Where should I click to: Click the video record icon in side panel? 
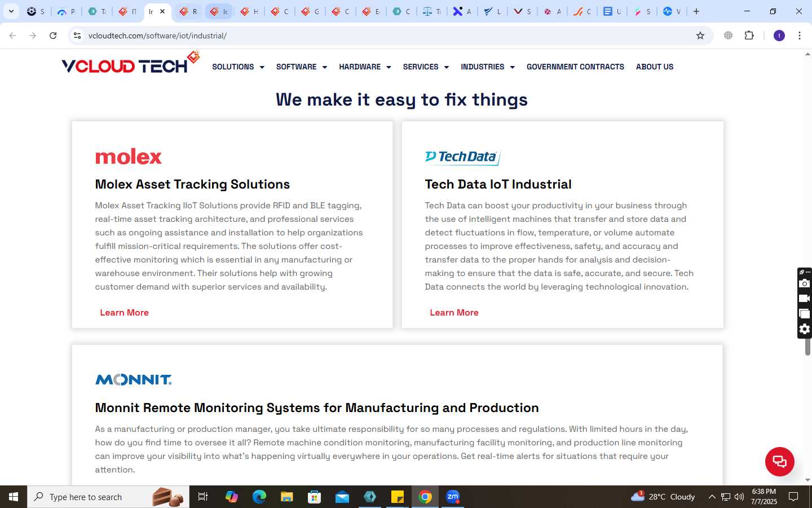(805, 299)
